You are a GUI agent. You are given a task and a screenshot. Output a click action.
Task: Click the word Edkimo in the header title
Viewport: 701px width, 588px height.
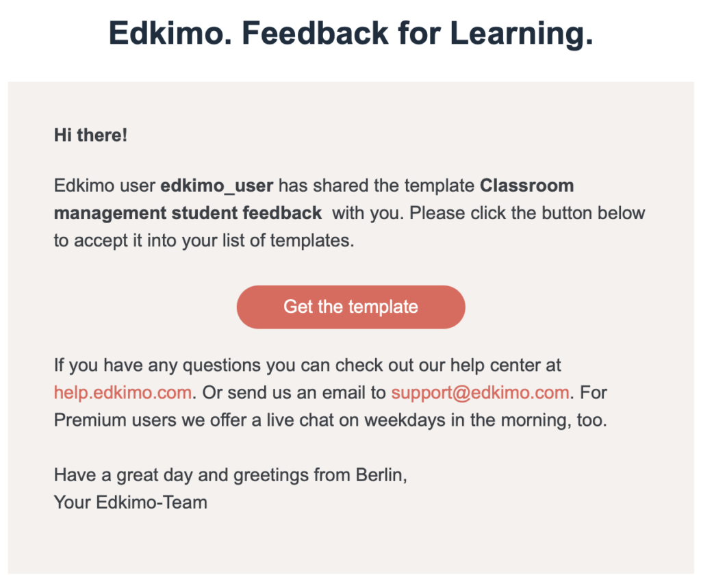point(170,33)
